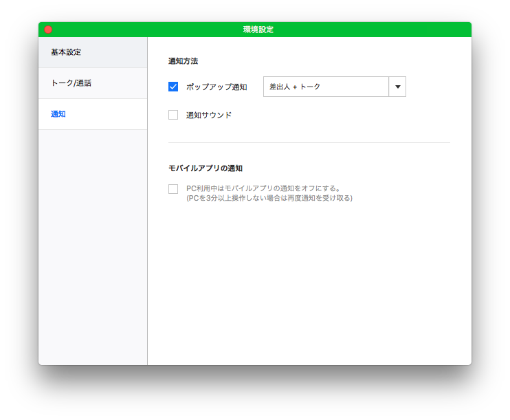Click the PCを3分以上操作しない場合 note line
Viewport: 510px width, 420px height.
[x=269, y=198]
